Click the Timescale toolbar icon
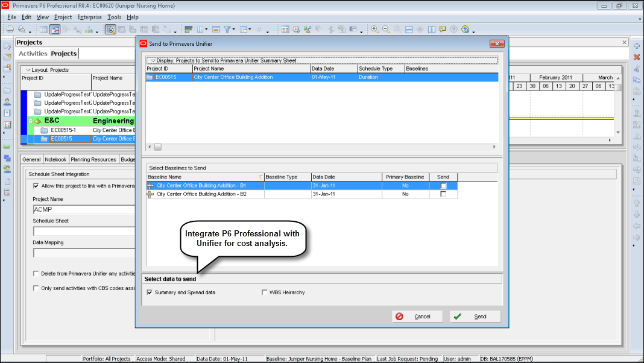Image resolution: width=644 pixels, height=363 pixels. 216,29
